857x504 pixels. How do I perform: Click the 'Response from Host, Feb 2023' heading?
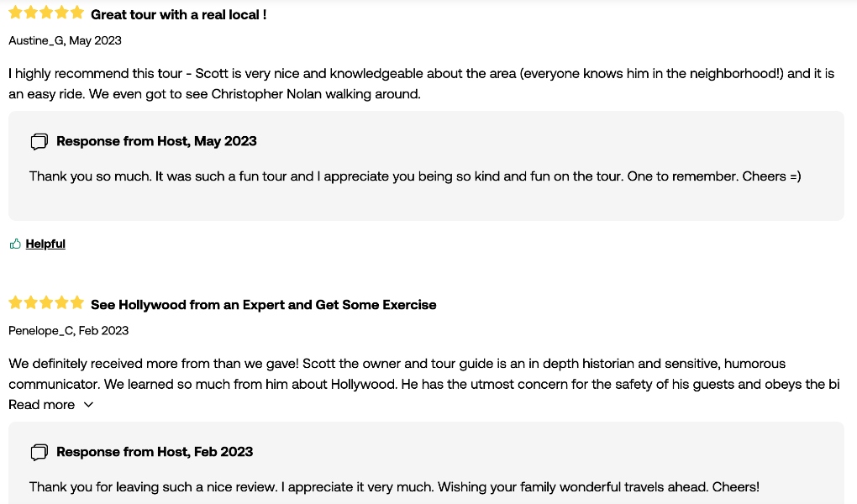click(x=155, y=452)
